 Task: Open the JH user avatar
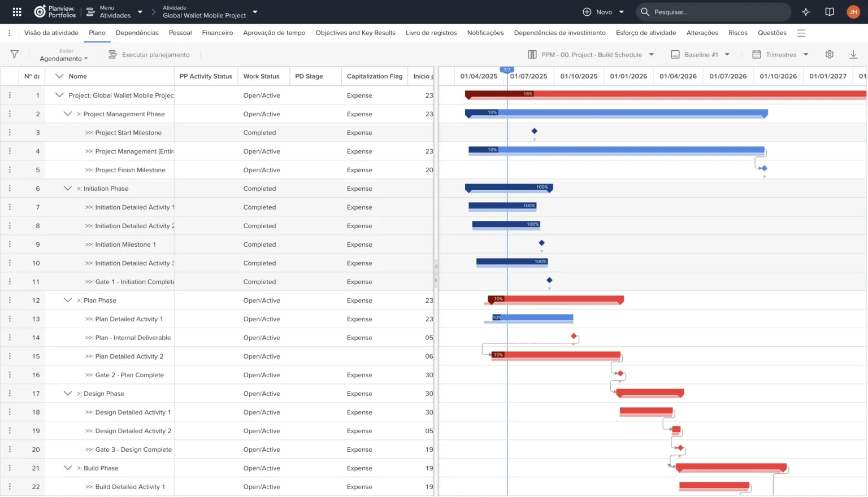tap(853, 12)
